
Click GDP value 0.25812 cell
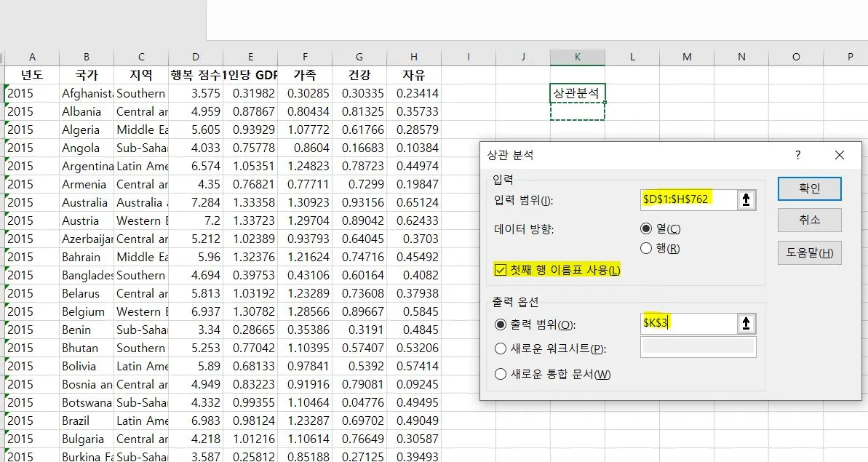(x=250, y=456)
